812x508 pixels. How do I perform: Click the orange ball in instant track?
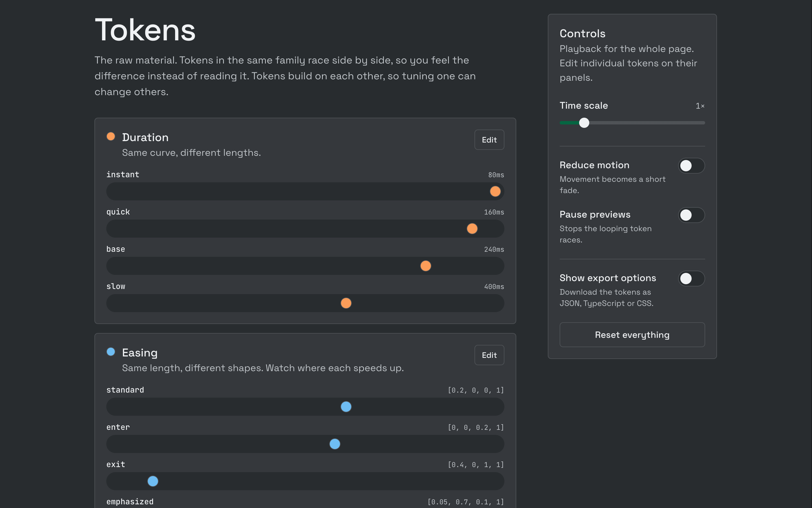coord(495,192)
